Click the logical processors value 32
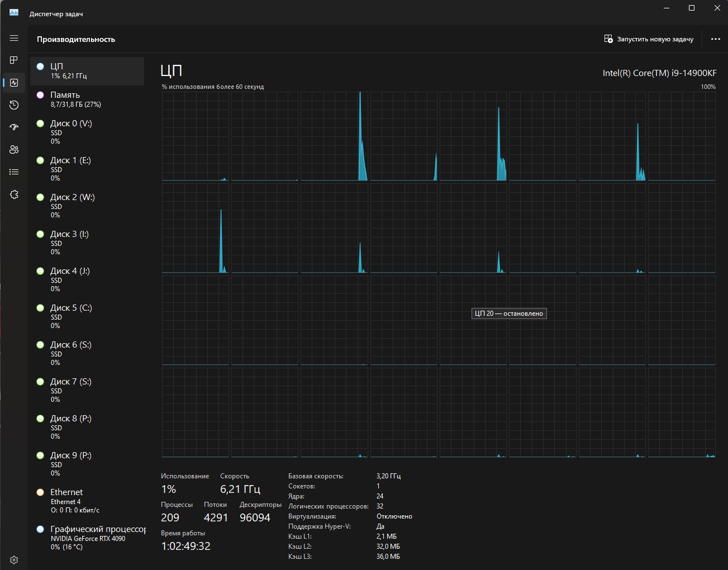Image resolution: width=728 pixels, height=570 pixels. [380, 506]
